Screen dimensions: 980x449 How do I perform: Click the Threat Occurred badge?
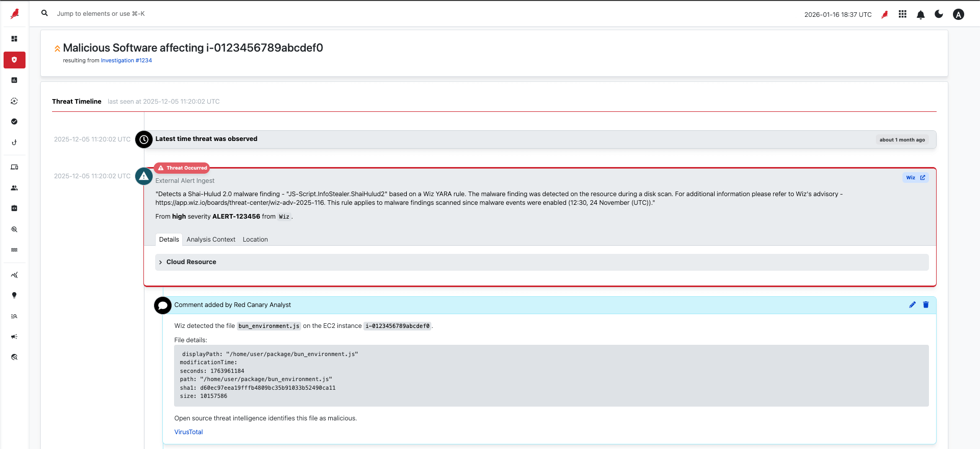click(x=182, y=168)
